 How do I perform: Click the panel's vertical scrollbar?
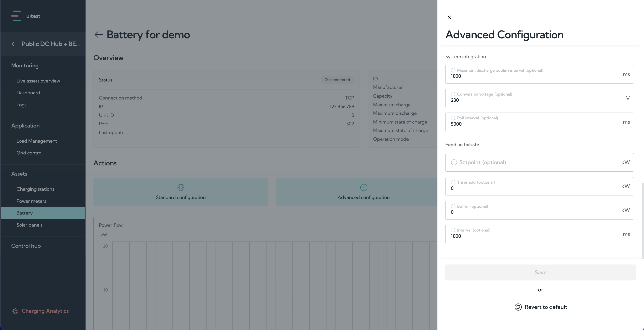tap(643, 221)
